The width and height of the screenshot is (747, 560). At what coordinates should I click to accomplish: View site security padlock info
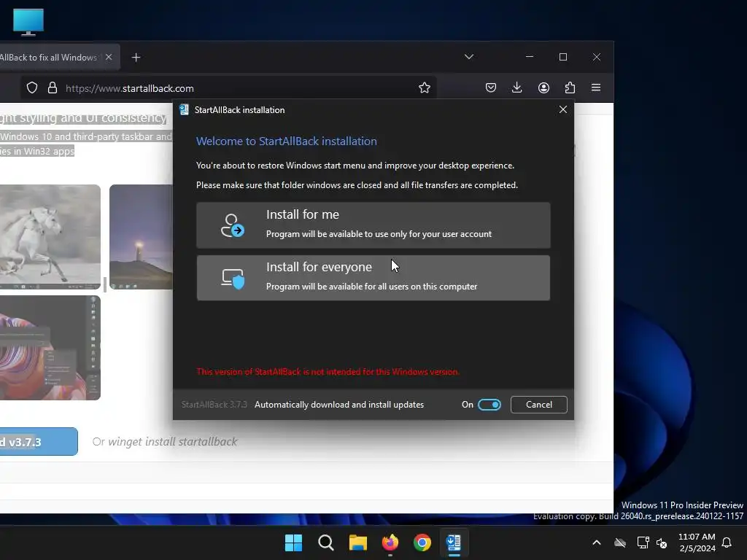pyautogui.click(x=53, y=88)
